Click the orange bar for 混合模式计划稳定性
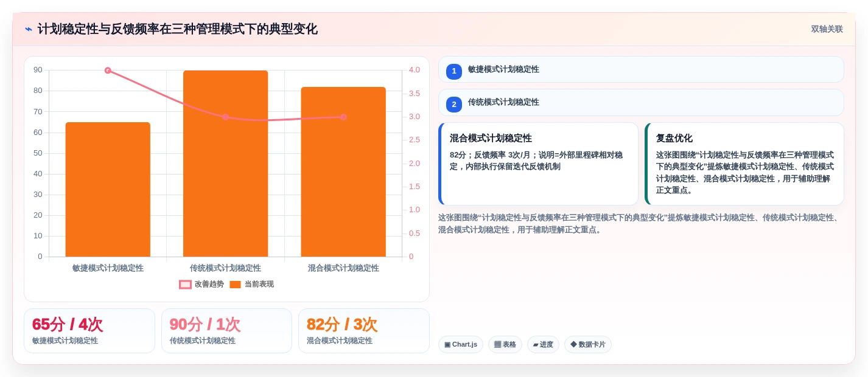The image size is (868, 377). coord(343,171)
